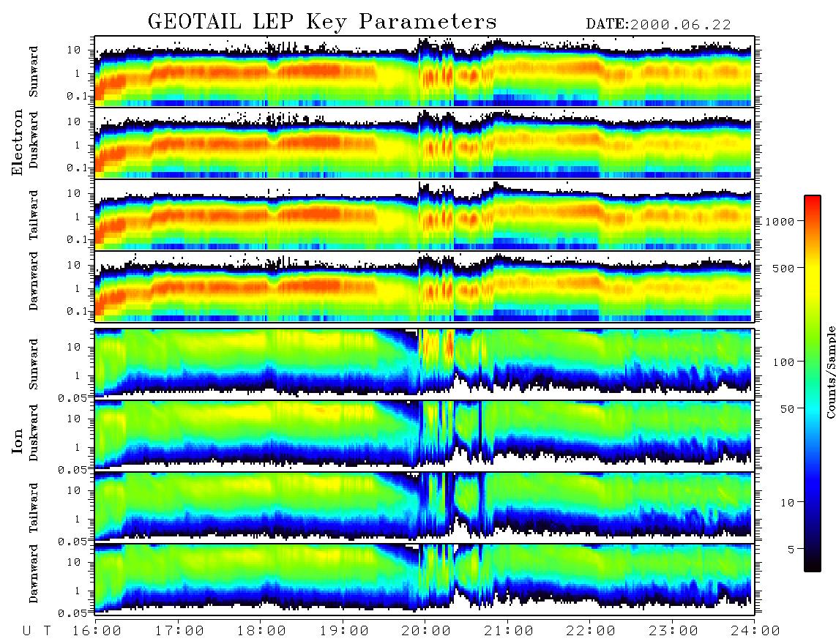
Task: Select the Ion "Sunward" panel label
Action: 34,364
